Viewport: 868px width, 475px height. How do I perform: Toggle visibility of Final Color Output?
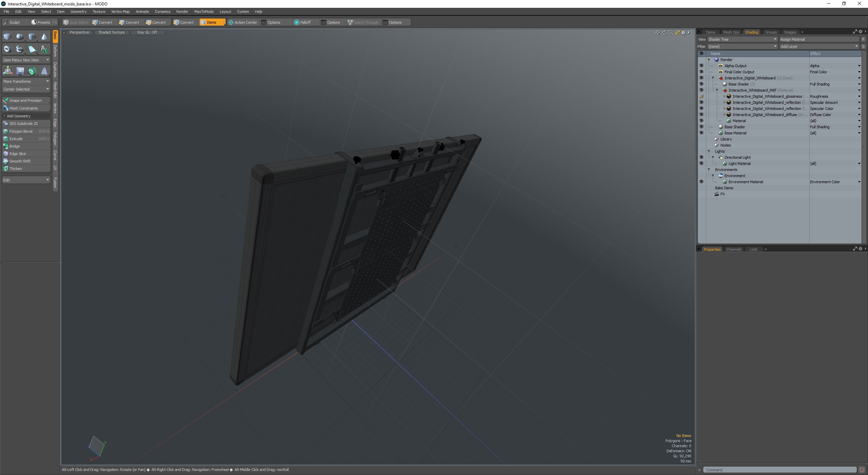tap(701, 72)
